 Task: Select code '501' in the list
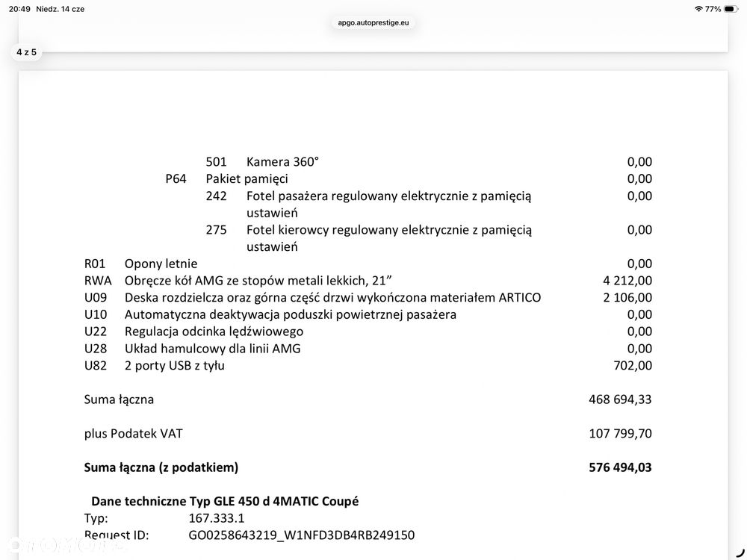(216, 162)
